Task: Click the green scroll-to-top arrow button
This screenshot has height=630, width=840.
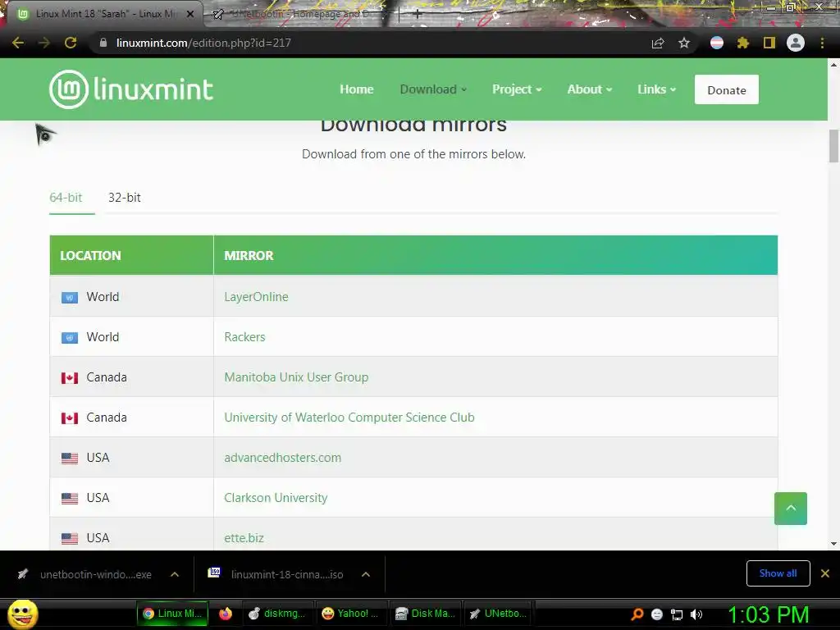Action: 791,509
